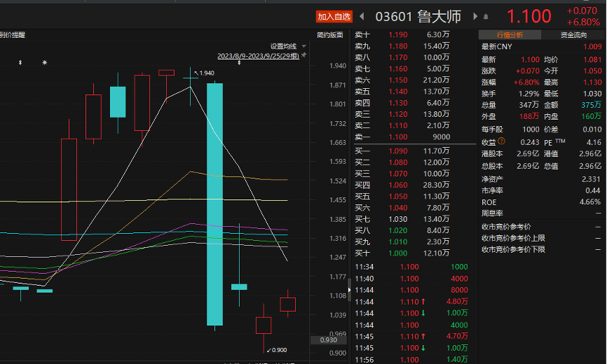Click the 卖六 volume 21.20万

tap(436, 80)
